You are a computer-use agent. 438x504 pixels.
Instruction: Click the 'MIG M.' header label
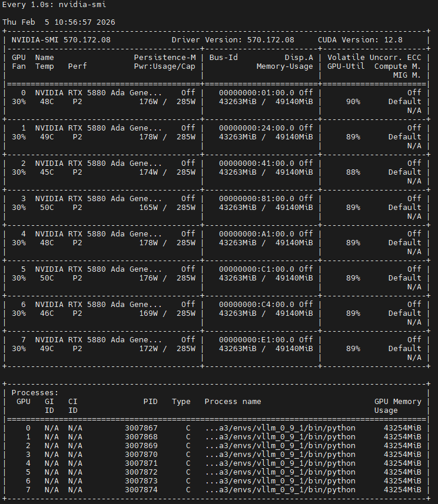click(x=407, y=75)
